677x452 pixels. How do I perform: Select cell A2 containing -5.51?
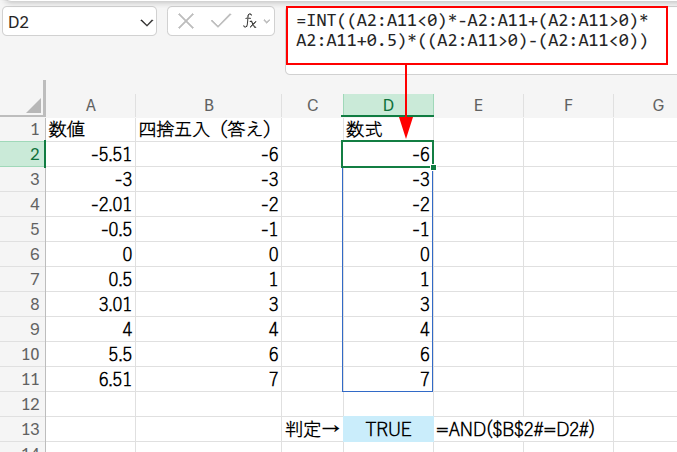(x=90, y=154)
